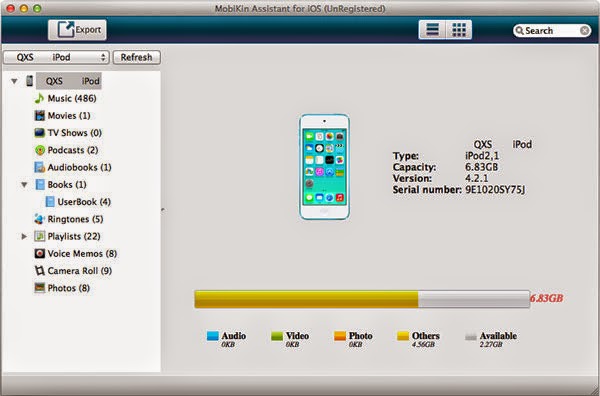The image size is (600, 396).
Task: Click the gray Available legend swatch
Action: (x=471, y=336)
